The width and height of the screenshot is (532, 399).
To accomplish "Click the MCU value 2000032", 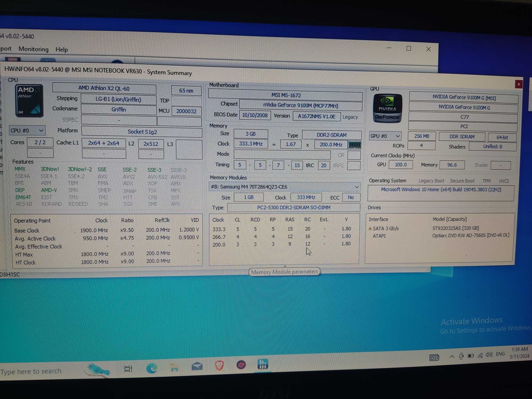I will coord(186,111).
